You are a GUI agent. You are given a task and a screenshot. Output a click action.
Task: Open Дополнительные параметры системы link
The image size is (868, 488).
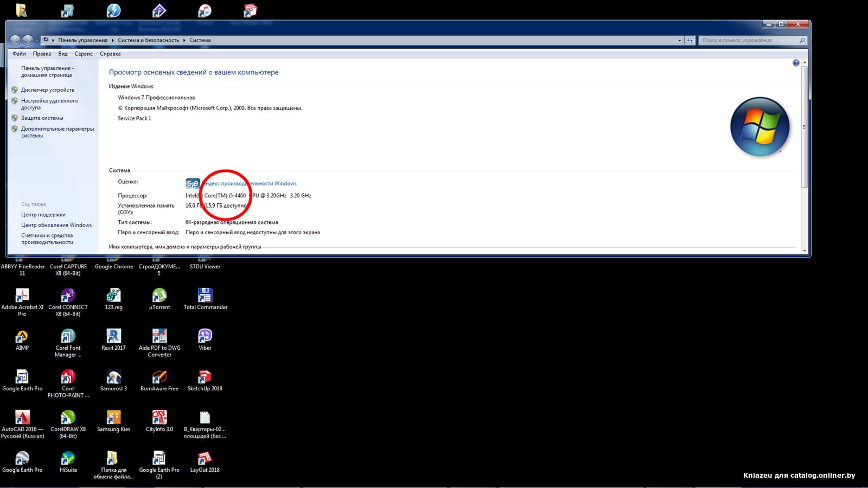[58, 132]
